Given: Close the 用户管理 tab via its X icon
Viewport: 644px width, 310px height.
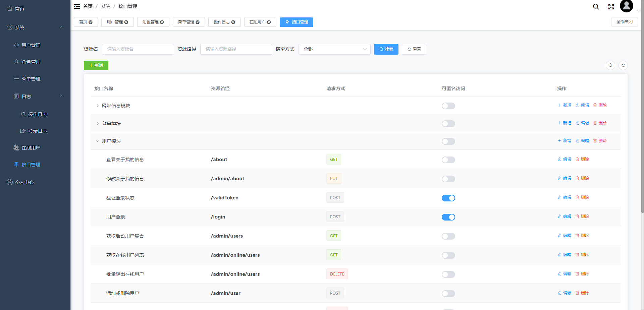Looking at the screenshot, I should tap(126, 22).
